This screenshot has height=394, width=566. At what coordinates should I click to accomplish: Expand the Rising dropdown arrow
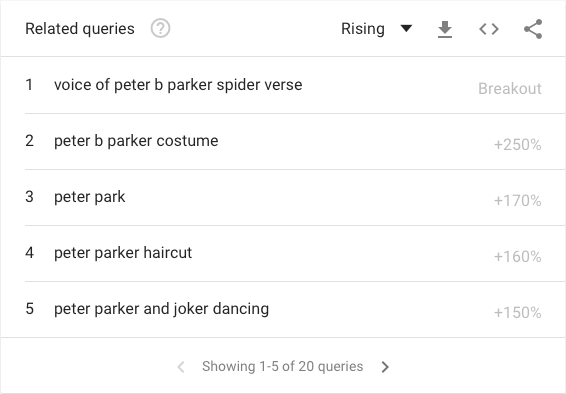[x=406, y=28]
